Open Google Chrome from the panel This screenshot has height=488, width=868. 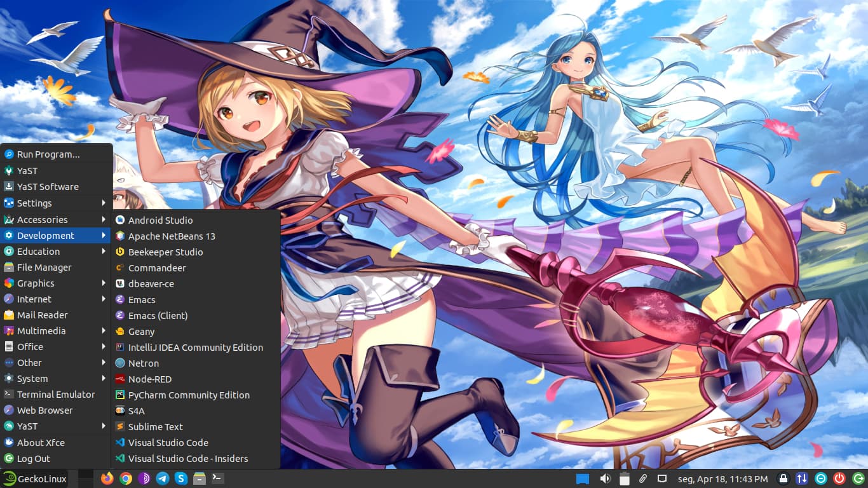click(x=126, y=478)
